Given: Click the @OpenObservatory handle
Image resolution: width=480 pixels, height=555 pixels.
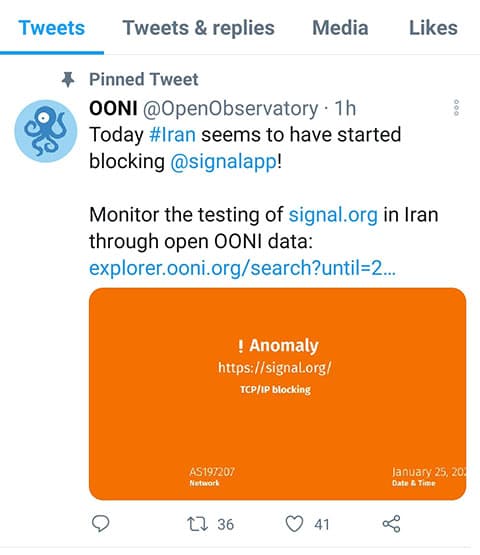Looking at the screenshot, I should click(x=230, y=108).
